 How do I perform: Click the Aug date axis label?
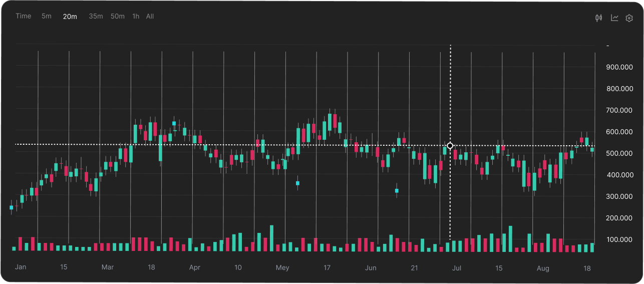point(543,268)
